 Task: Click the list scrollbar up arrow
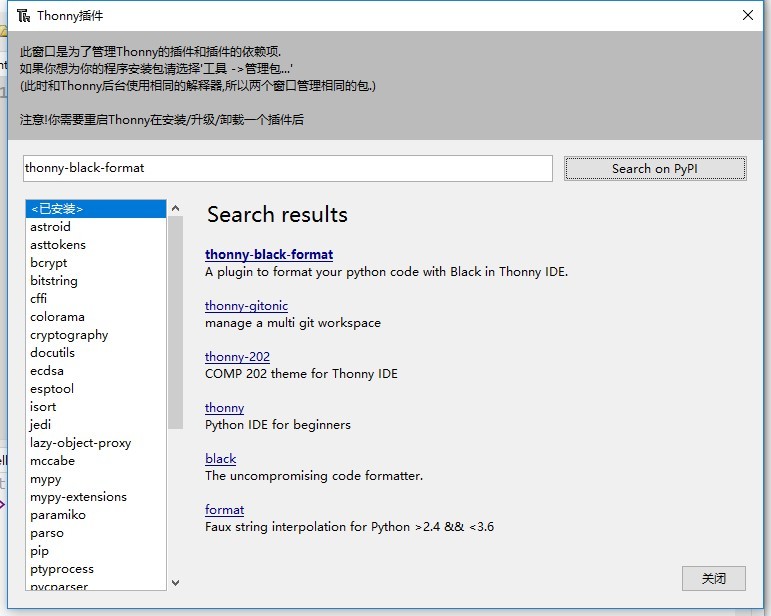[x=175, y=209]
